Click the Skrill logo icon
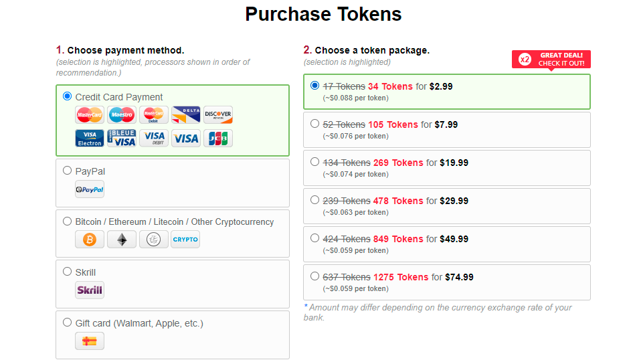The height and width of the screenshot is (364, 635). coord(90,290)
